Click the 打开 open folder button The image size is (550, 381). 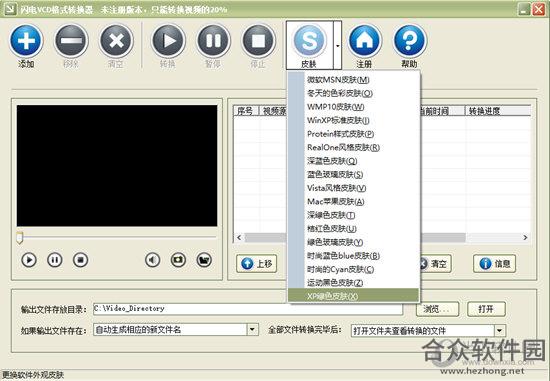[x=487, y=309]
